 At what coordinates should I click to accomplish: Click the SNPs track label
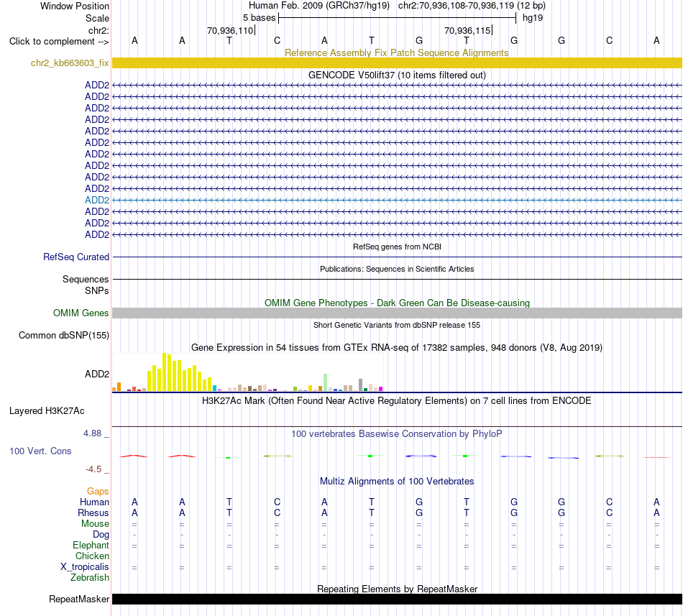(x=97, y=290)
